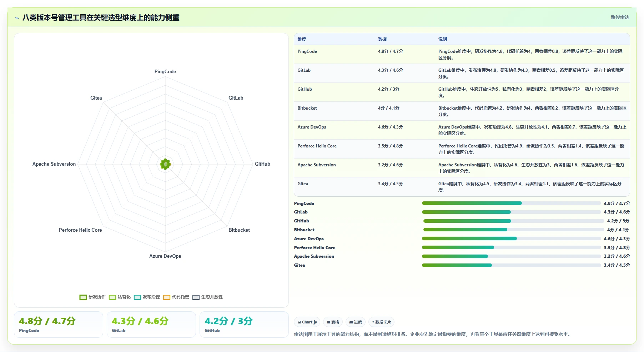Click the 进度 tag

pyautogui.click(x=356, y=322)
